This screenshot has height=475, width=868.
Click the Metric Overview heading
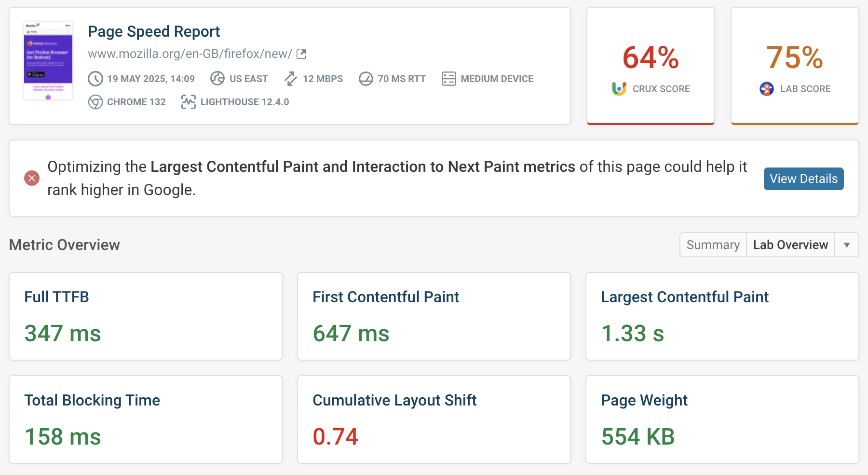[65, 245]
